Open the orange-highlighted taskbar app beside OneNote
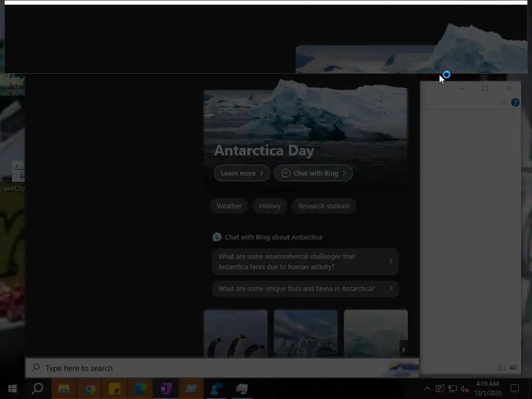Viewport: 532px width, 399px height. (x=191, y=389)
